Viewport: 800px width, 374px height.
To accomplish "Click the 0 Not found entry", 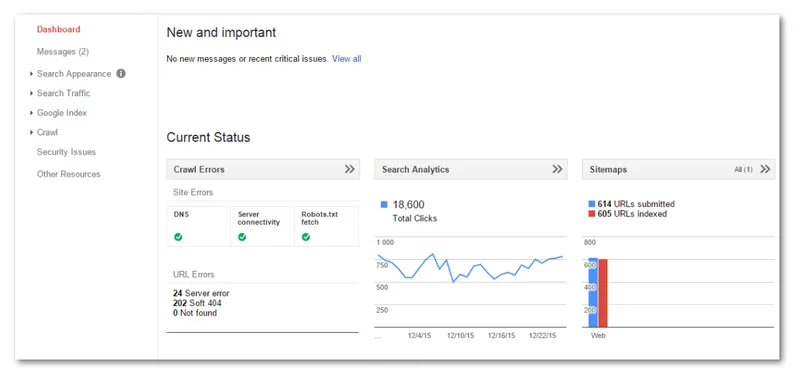I will coord(195,313).
